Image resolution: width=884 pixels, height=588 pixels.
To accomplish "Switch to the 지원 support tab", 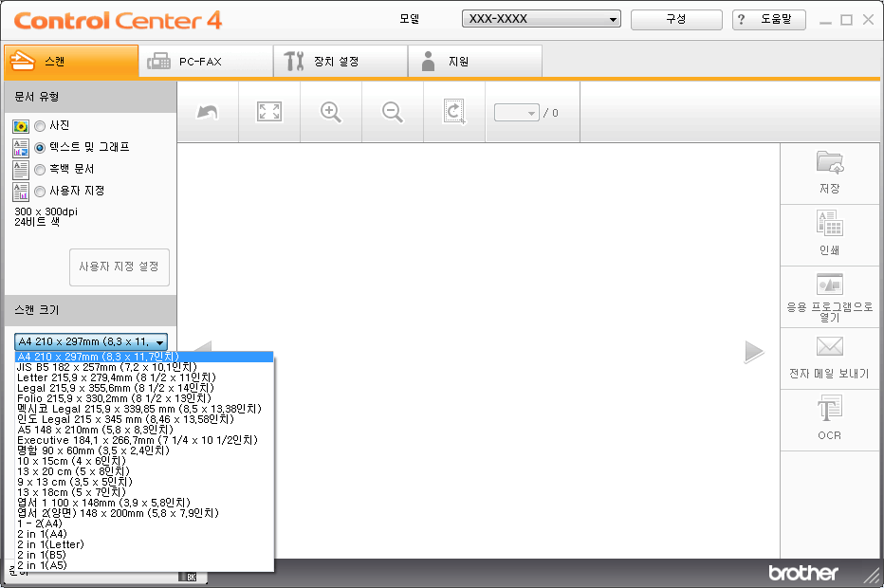I will coord(475,62).
